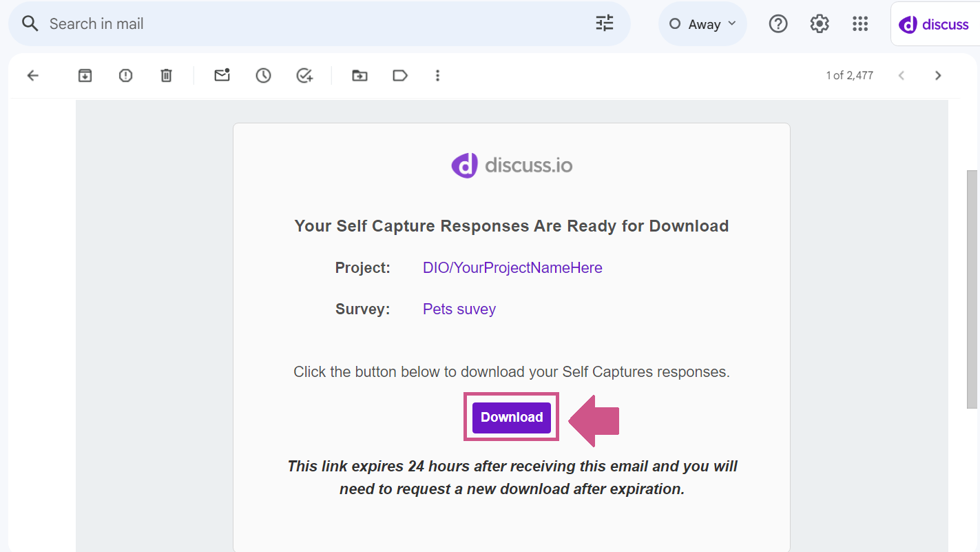Click the link expires notice text
The height and width of the screenshot is (552, 980).
pos(512,478)
